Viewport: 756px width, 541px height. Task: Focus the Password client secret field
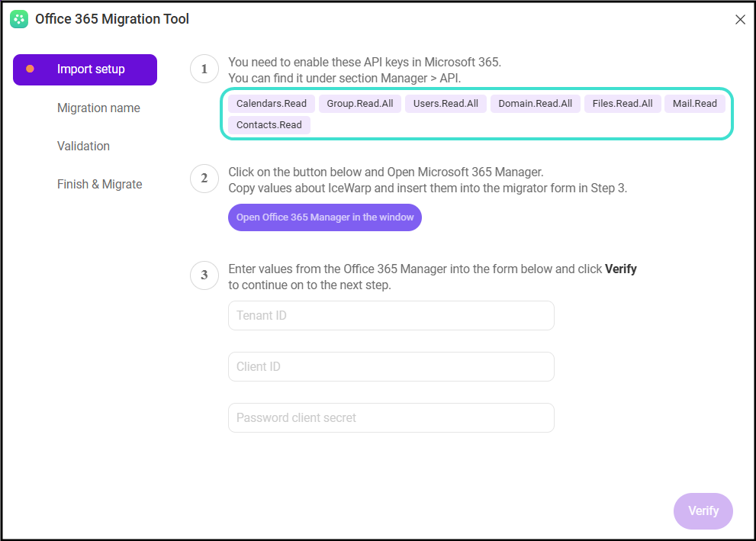coord(391,417)
